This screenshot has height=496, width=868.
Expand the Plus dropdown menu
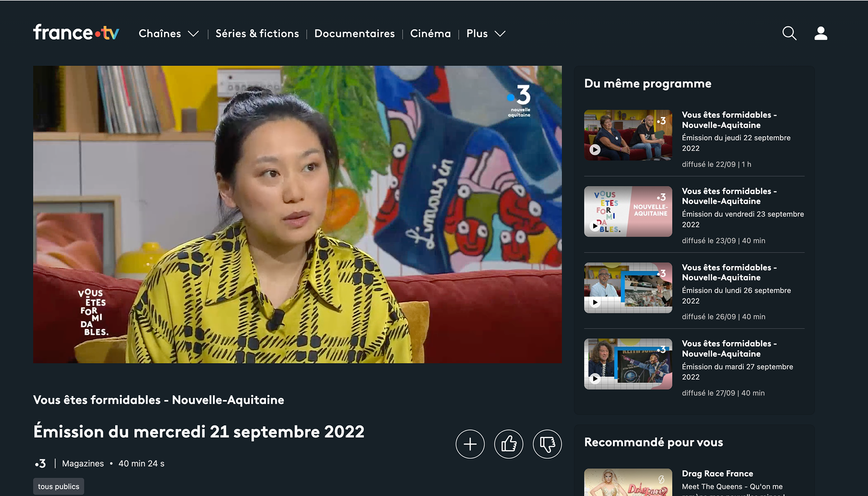point(486,33)
